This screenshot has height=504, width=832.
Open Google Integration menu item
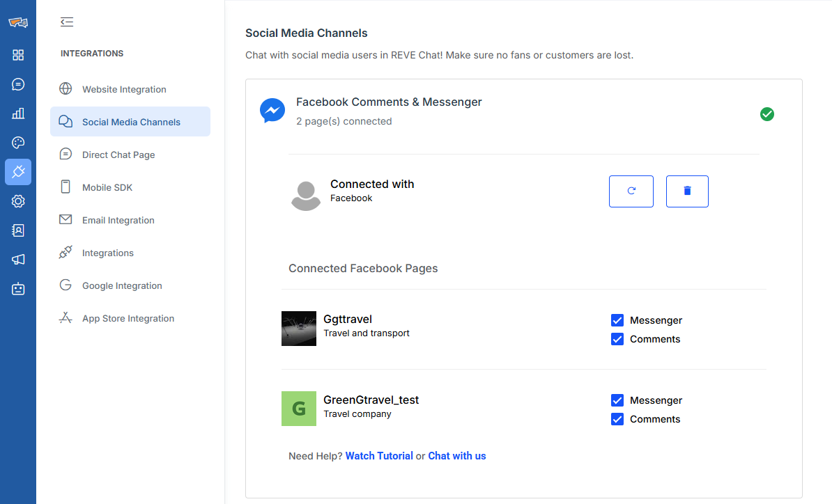pos(130,285)
